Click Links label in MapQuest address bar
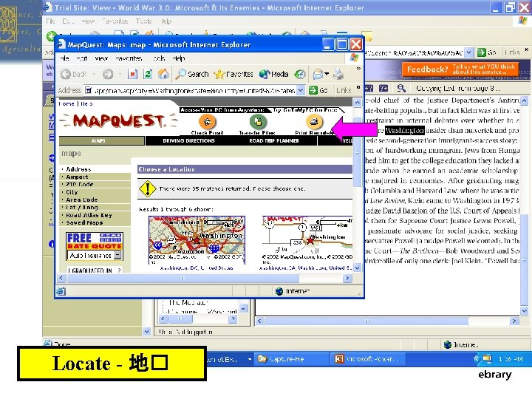 point(344,90)
